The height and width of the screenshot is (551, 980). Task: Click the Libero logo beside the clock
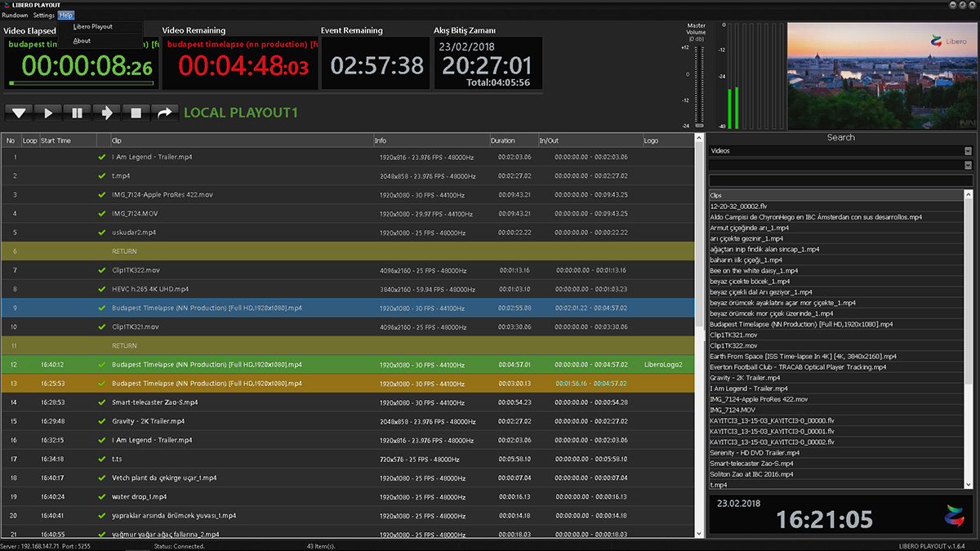[x=953, y=516]
